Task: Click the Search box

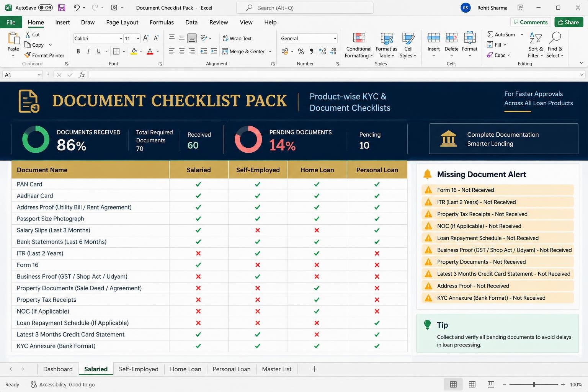Action: point(305,8)
